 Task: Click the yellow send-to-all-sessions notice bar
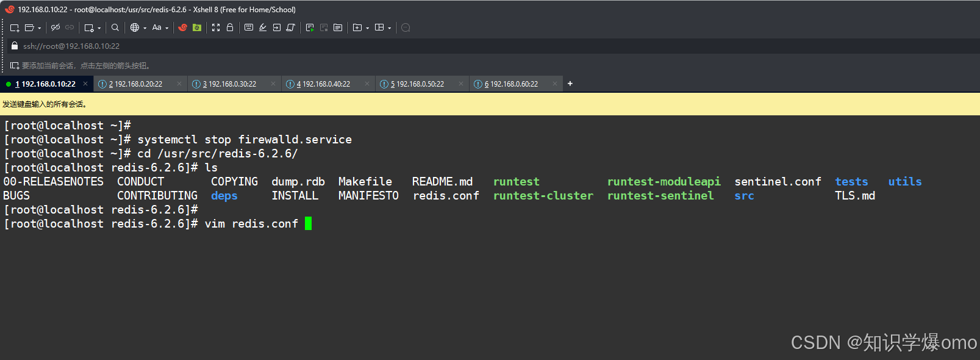pos(490,104)
